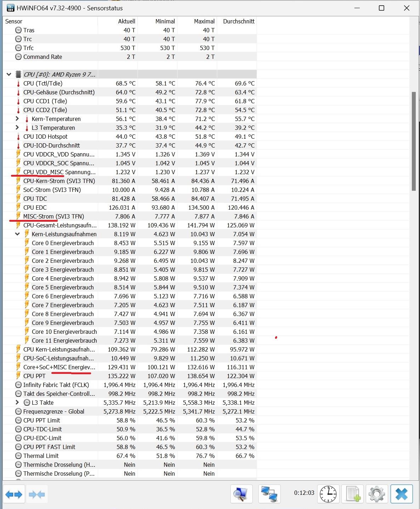Click clock icon beside Infinity Fabric Takt
Image resolution: width=420 pixels, height=509 pixels.
pyautogui.click(x=18, y=385)
